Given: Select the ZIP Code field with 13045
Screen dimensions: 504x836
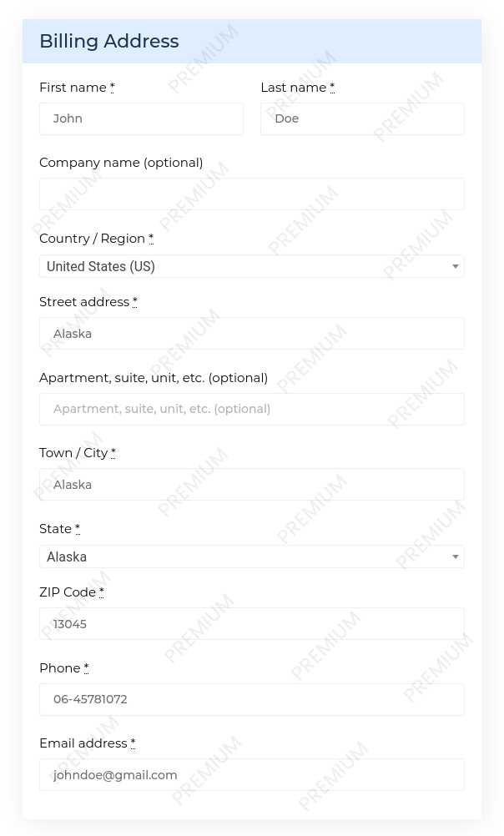Looking at the screenshot, I should tap(252, 624).
